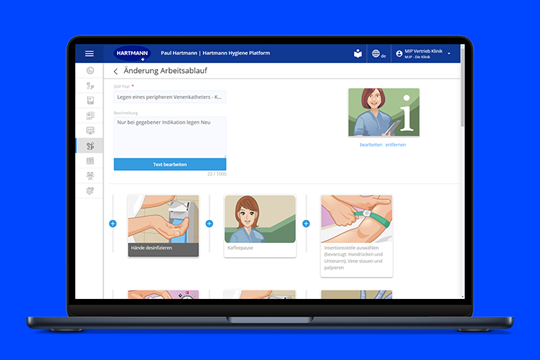Screen dimensions: 540x360
Task: Open the hamburger navigation menu
Action: [89, 53]
